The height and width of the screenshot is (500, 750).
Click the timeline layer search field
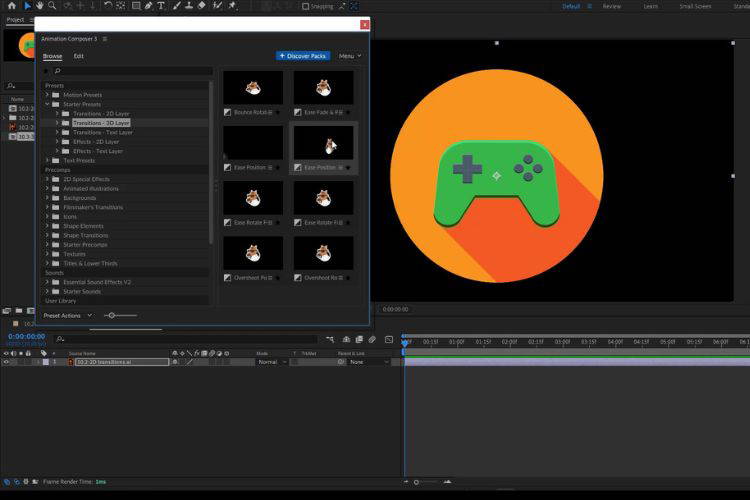click(187, 339)
